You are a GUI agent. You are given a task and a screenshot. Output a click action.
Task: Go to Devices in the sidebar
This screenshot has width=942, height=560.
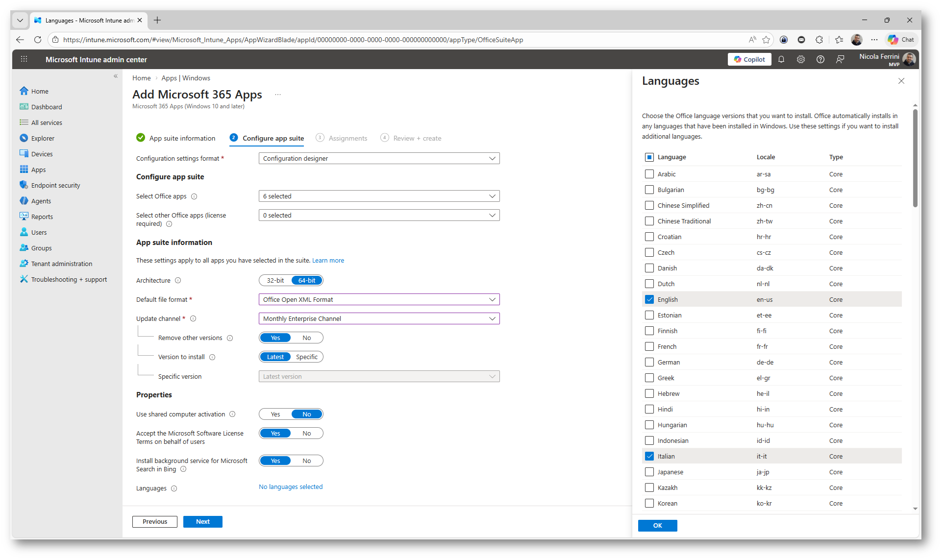point(42,154)
